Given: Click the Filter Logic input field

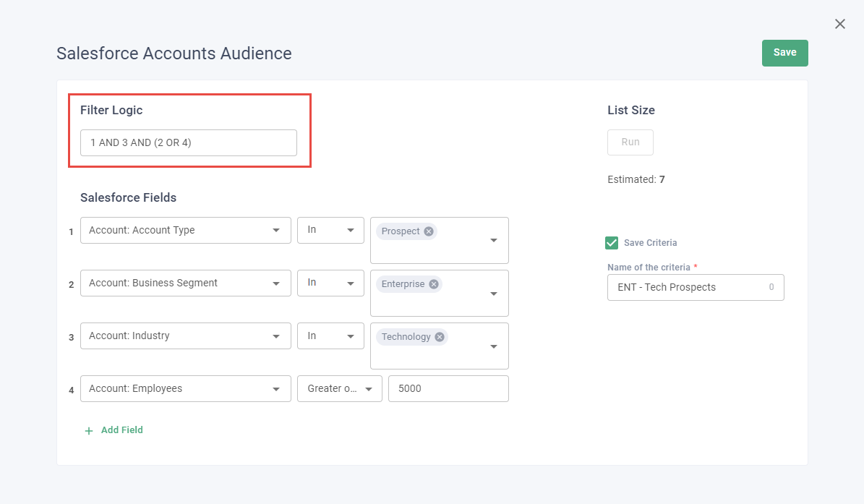Looking at the screenshot, I should click(188, 142).
